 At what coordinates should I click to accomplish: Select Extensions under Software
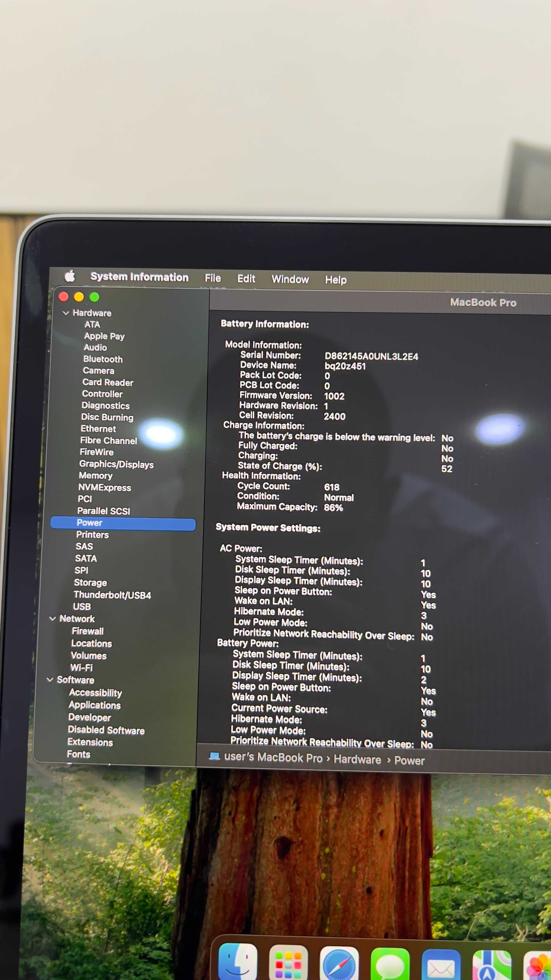[x=90, y=742]
